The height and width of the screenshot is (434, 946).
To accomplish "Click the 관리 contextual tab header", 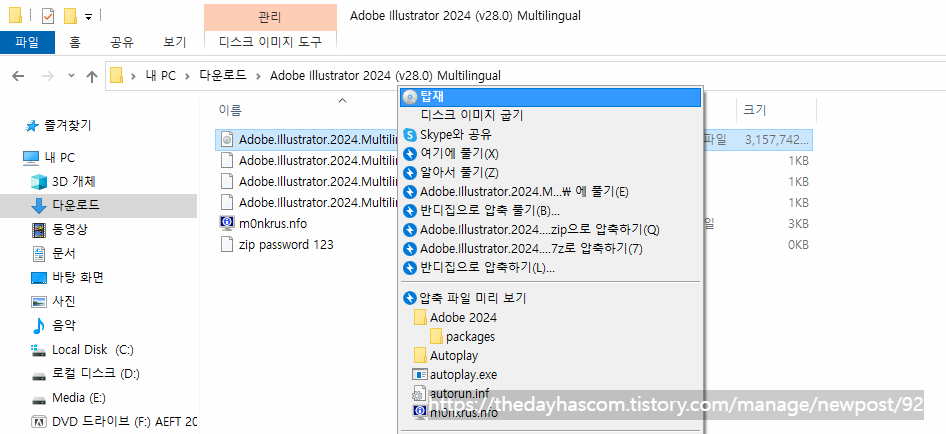I will (270, 17).
